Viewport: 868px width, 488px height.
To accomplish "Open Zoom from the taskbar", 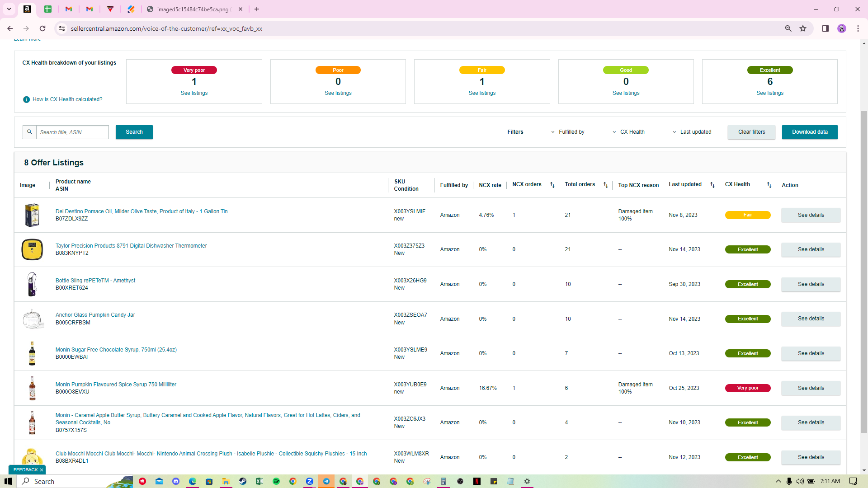I will (x=310, y=481).
